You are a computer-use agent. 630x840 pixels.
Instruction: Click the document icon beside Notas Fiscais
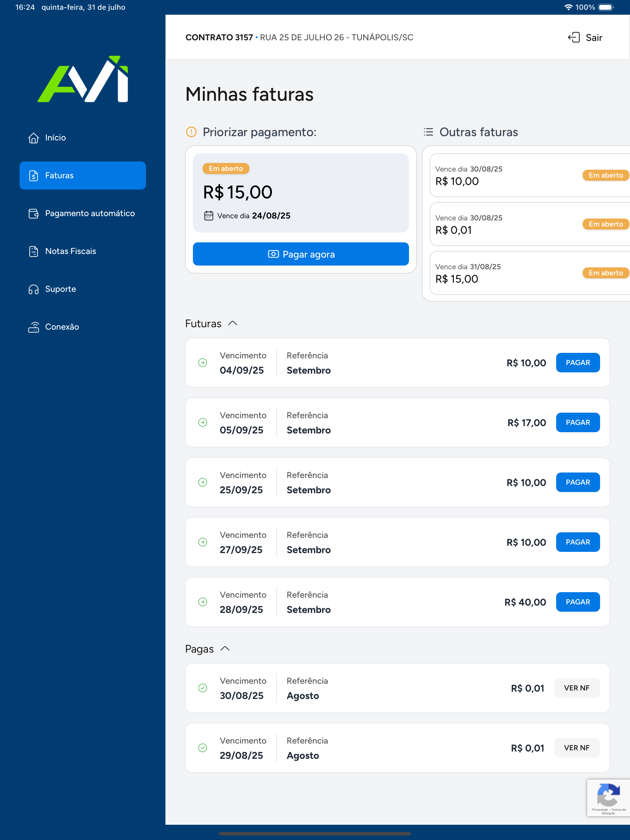[33, 252]
